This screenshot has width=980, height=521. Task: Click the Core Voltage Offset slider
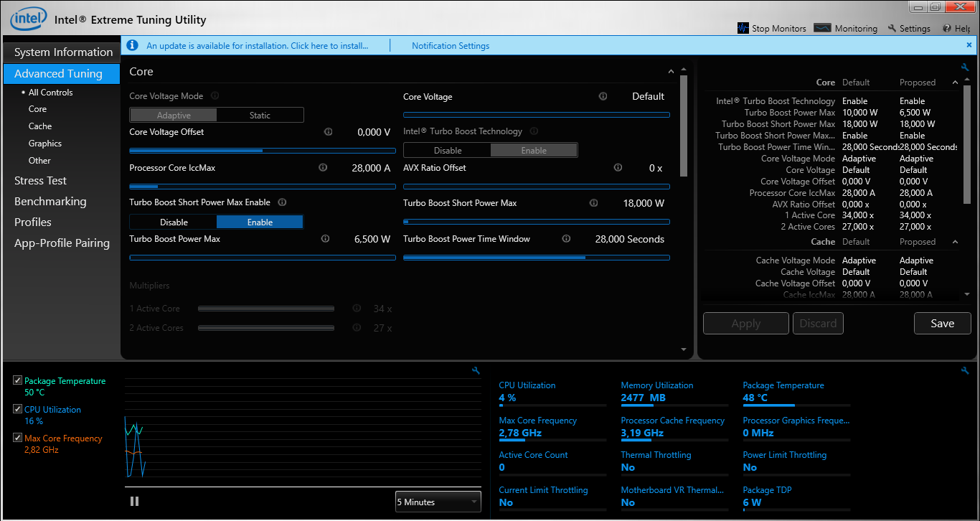coord(263,151)
